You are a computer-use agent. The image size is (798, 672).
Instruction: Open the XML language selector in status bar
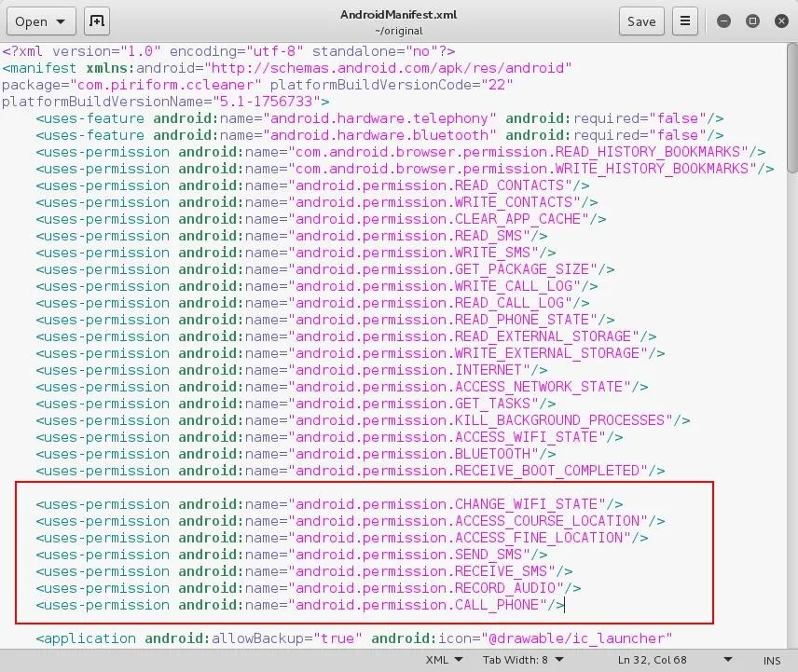click(443, 660)
